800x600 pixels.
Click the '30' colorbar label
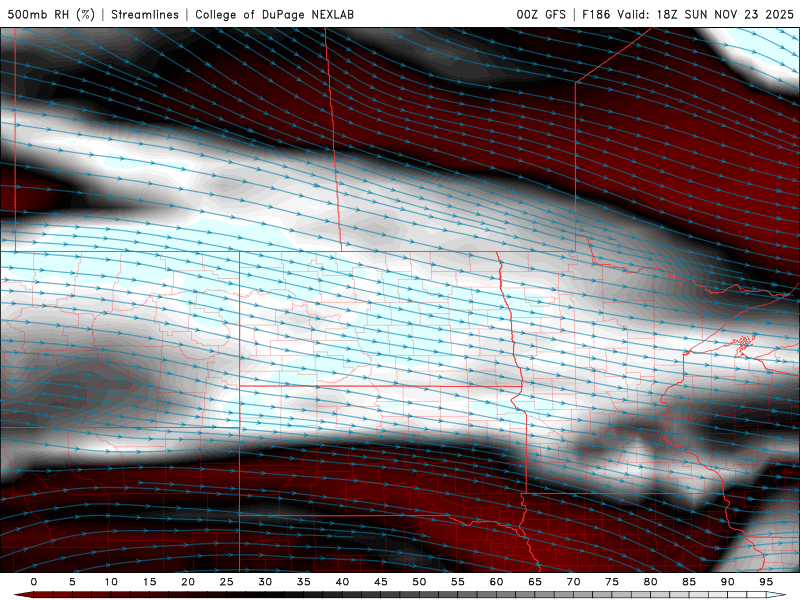point(265,582)
